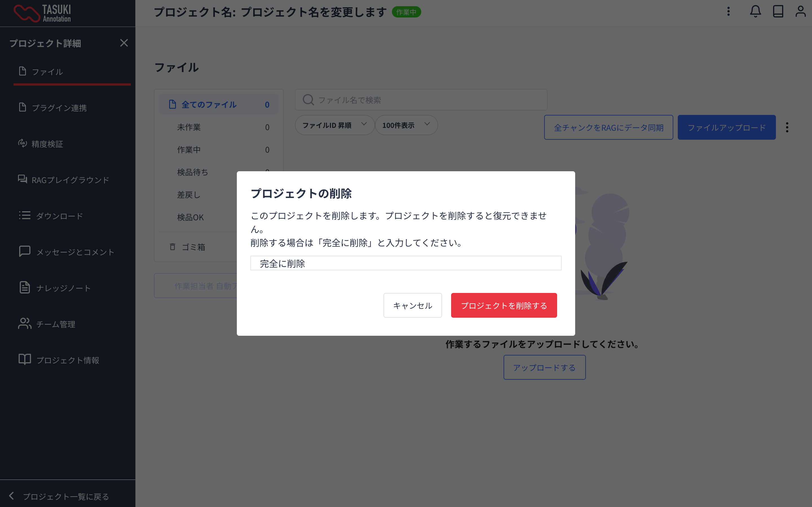Click the three-dot menu beside ファイルアップロード
The width and height of the screenshot is (812, 507).
click(x=787, y=127)
